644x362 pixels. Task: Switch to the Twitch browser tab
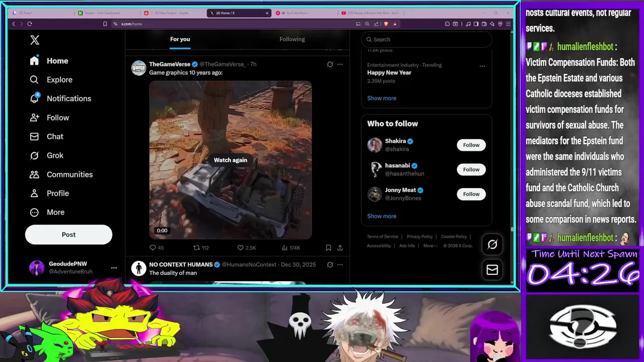coord(41,13)
